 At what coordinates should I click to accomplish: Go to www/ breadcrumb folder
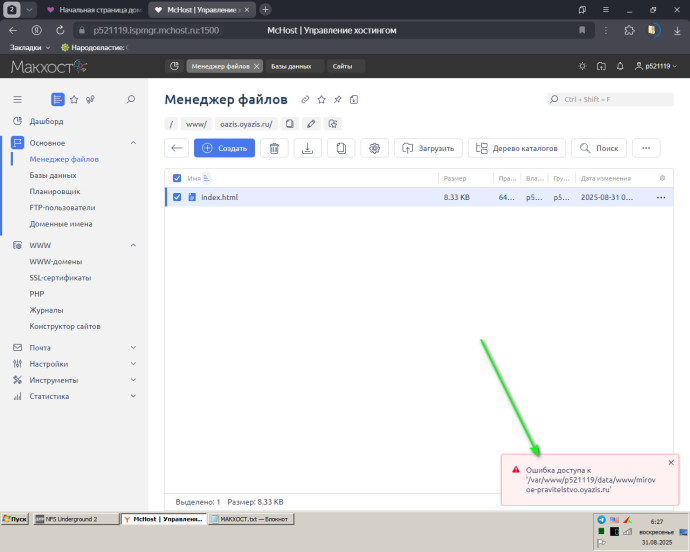pyautogui.click(x=196, y=124)
